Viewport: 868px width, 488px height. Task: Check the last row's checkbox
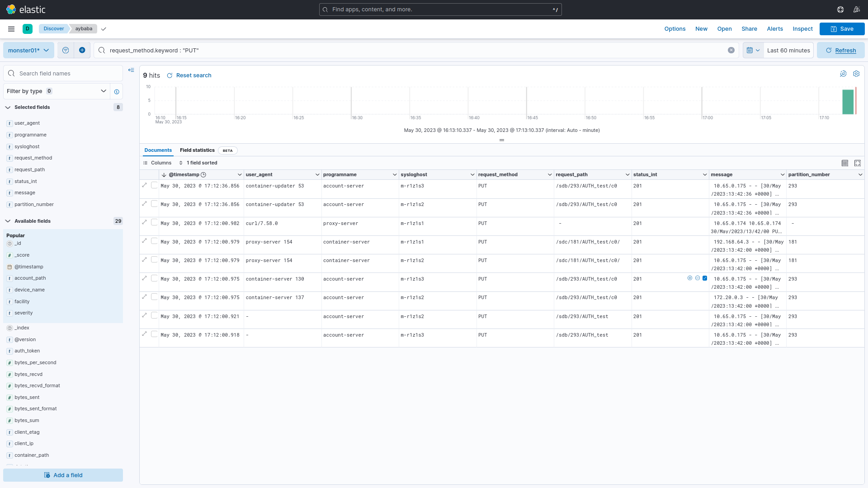154,334
